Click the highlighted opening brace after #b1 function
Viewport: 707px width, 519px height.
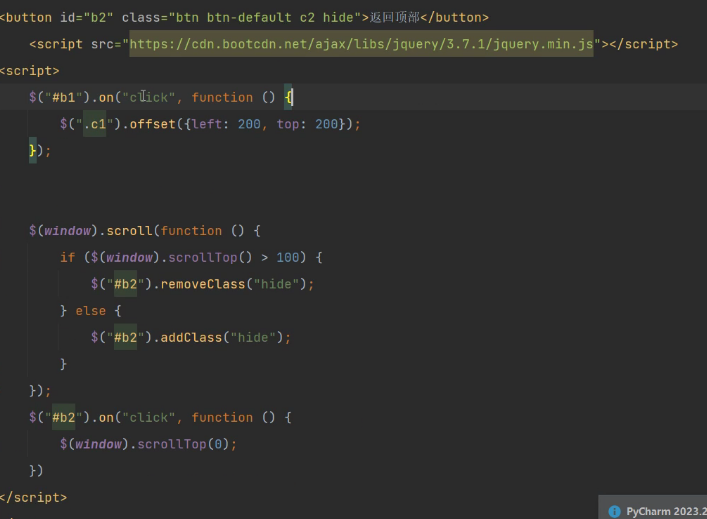pyautogui.click(x=288, y=97)
